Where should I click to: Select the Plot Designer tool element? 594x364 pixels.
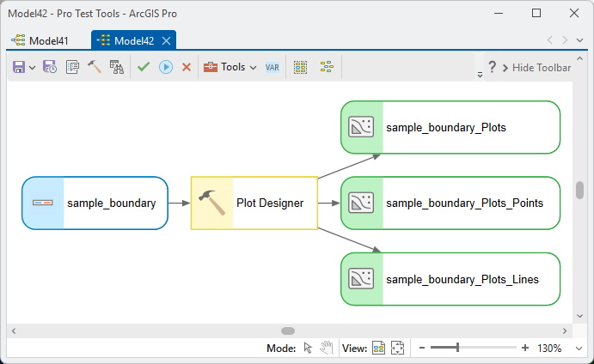click(x=254, y=203)
